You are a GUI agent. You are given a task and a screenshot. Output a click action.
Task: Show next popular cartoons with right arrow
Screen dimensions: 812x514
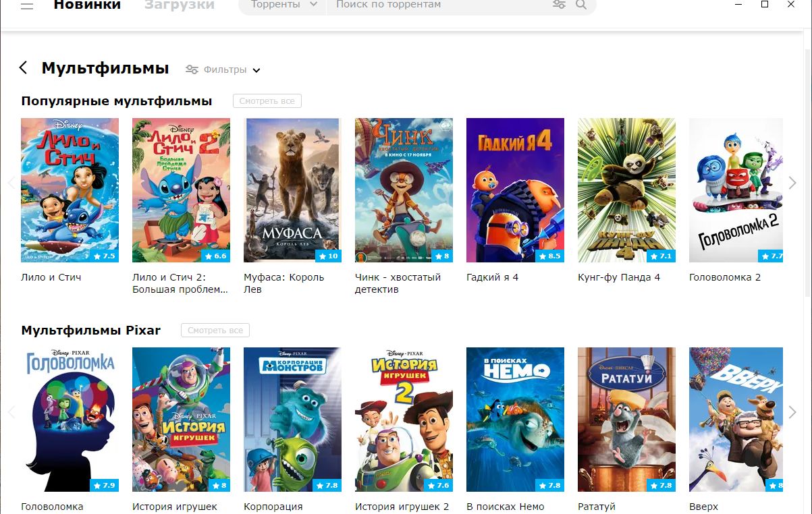[792, 183]
